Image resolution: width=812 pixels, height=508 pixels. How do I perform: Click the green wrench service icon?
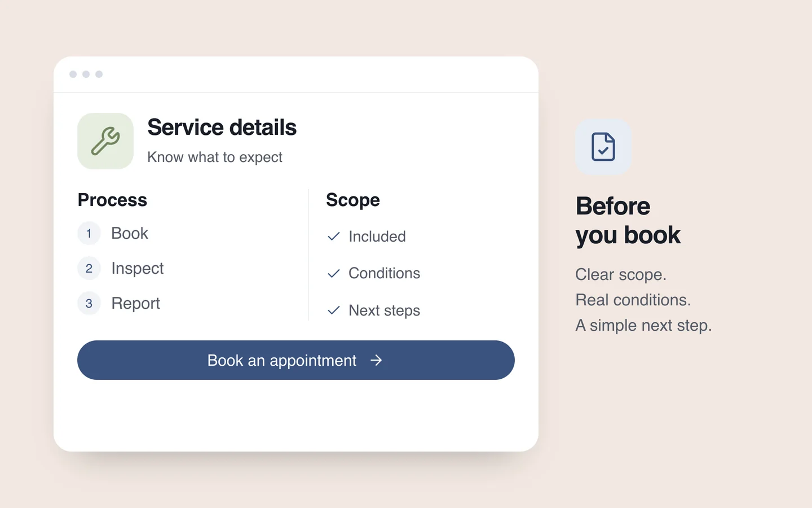105,141
